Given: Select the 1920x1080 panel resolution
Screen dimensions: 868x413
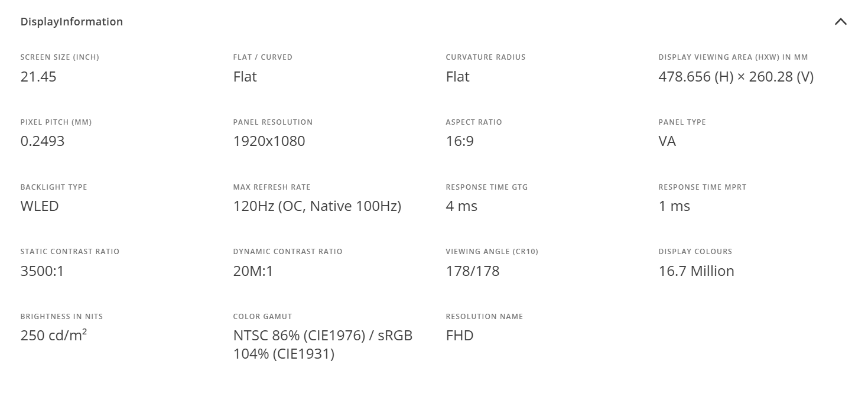Looking at the screenshot, I should (x=269, y=141).
